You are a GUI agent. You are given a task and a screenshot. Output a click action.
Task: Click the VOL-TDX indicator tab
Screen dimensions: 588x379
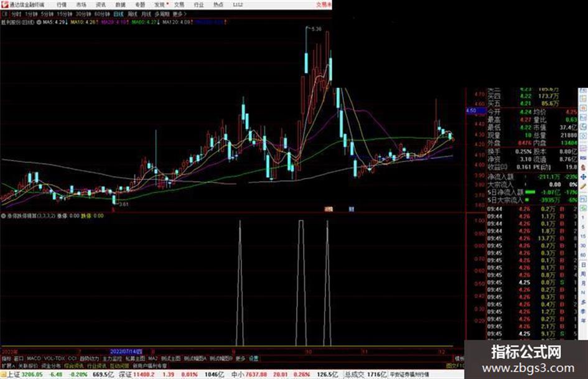click(x=54, y=358)
